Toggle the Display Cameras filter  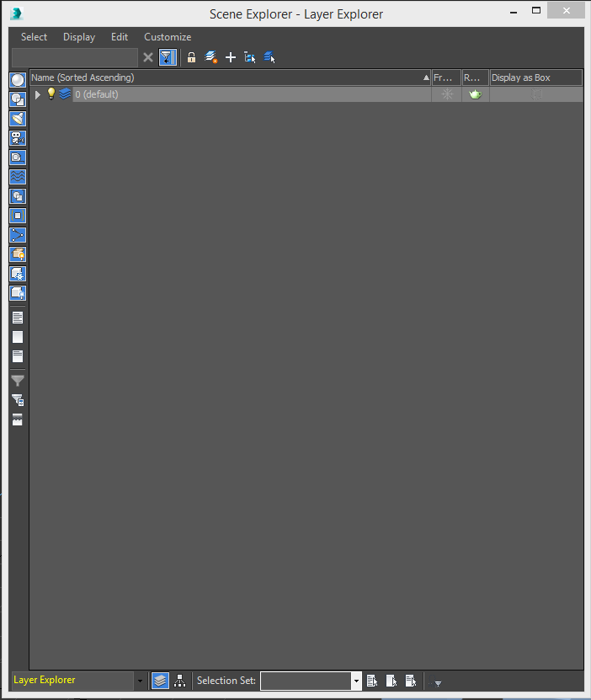point(18,138)
